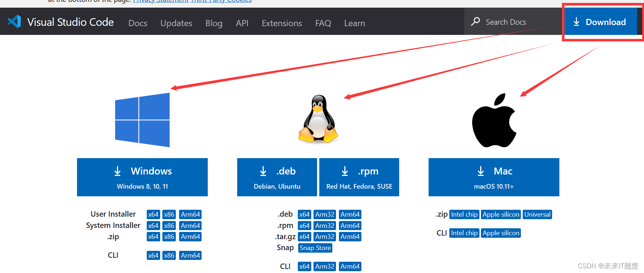Select Arm32 for Linux CLI
This screenshot has width=644, height=273.
tap(325, 266)
